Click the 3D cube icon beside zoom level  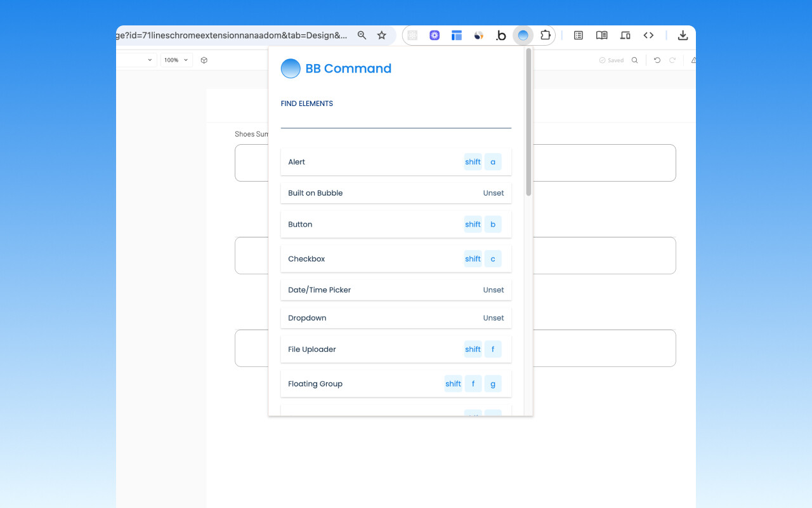tap(204, 60)
